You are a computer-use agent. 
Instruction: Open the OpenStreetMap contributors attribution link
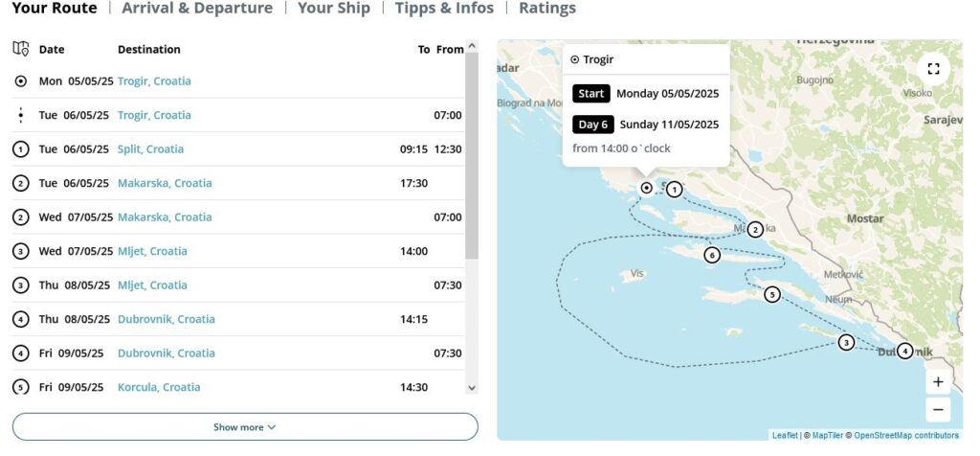coord(906,435)
